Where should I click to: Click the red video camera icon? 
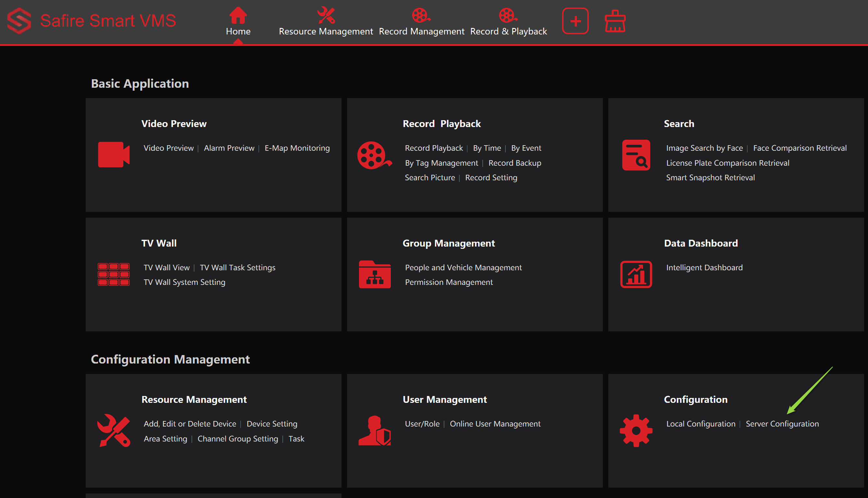point(114,154)
